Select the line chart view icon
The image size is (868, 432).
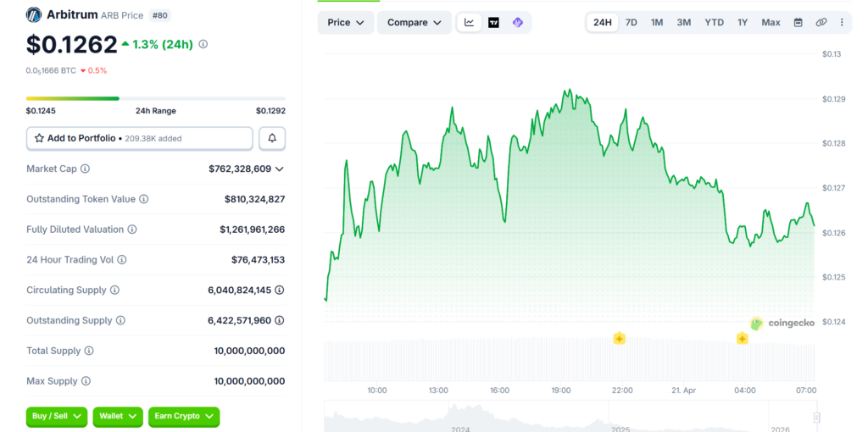click(470, 23)
